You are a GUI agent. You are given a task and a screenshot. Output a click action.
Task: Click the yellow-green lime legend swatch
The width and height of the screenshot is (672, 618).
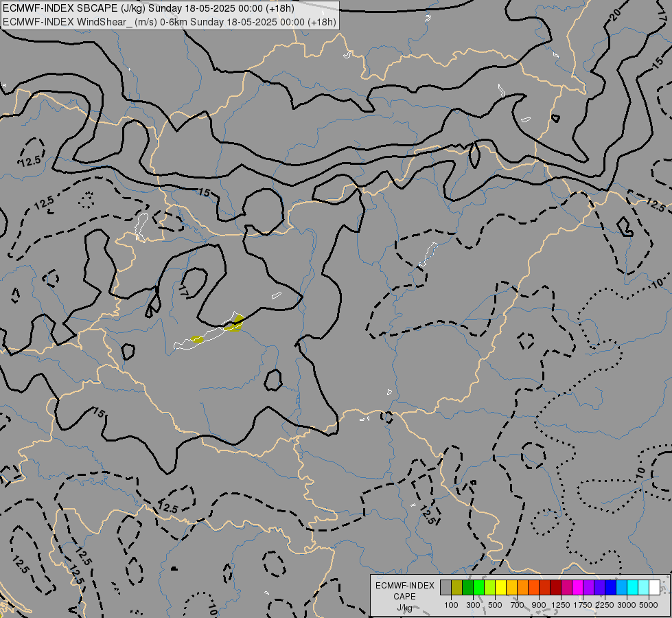pyautogui.click(x=489, y=587)
